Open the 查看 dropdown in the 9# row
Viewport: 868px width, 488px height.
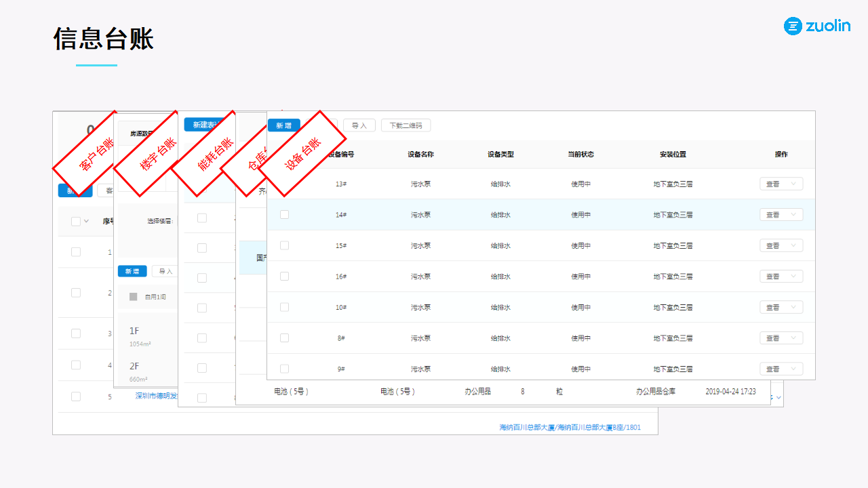pyautogui.click(x=781, y=369)
